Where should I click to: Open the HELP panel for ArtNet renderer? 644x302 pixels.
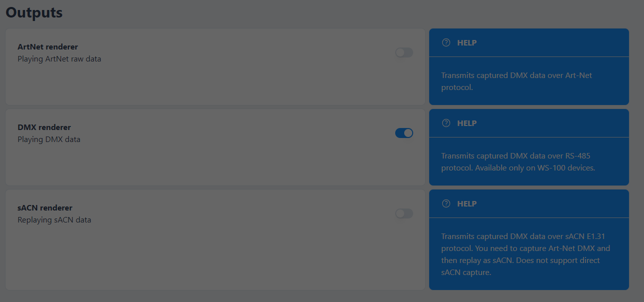(x=529, y=42)
